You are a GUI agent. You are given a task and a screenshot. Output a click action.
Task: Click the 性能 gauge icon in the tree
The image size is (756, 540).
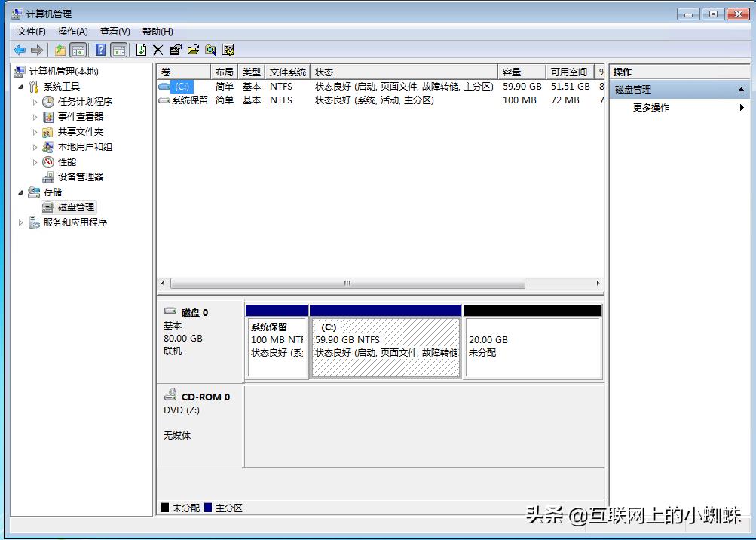[47, 162]
